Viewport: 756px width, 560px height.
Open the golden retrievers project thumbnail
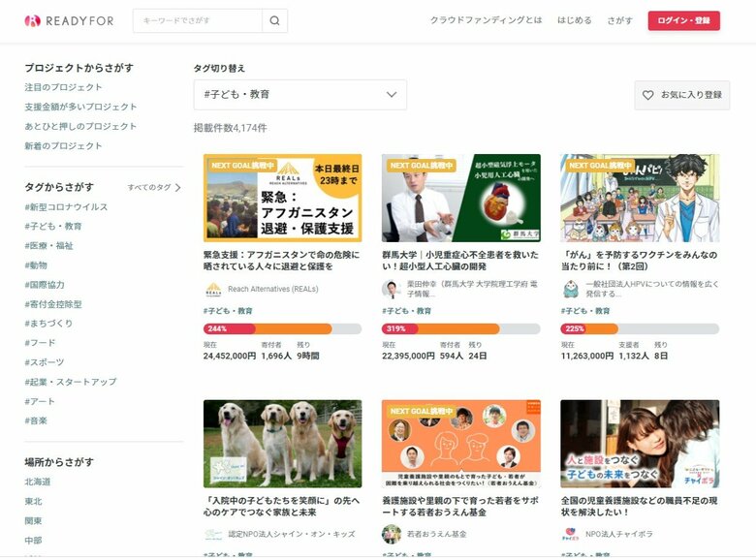(x=283, y=444)
